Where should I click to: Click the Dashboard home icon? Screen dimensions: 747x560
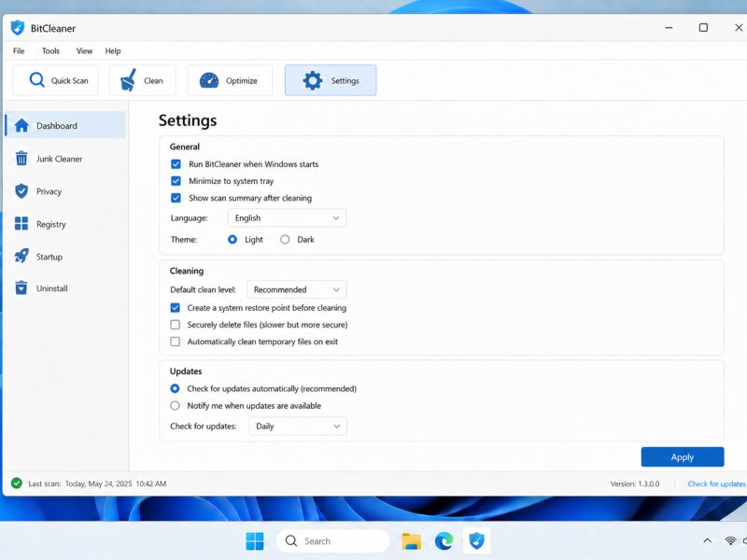pyautogui.click(x=21, y=125)
